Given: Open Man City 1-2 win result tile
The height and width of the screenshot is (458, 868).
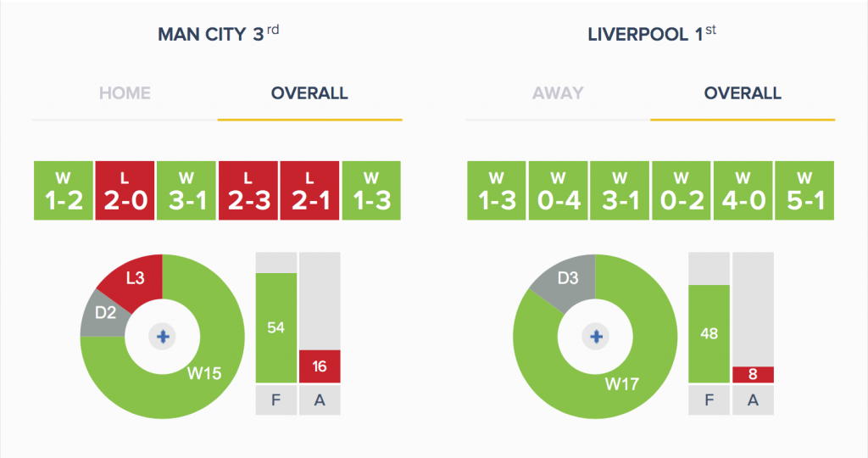Looking at the screenshot, I should point(64,191).
